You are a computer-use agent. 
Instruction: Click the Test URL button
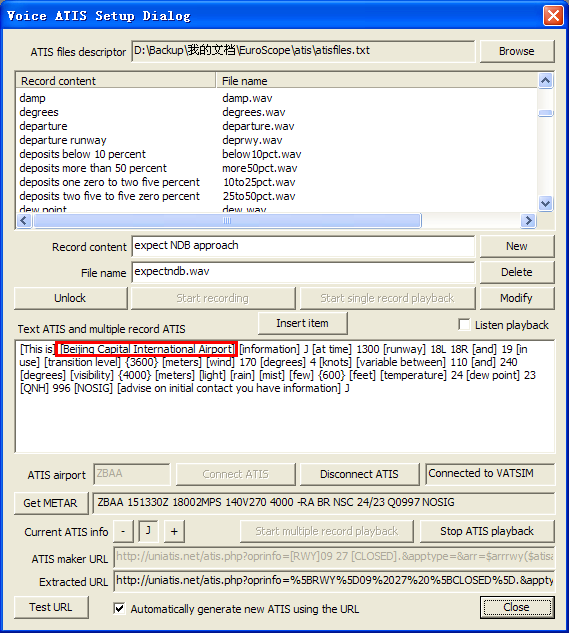51,607
